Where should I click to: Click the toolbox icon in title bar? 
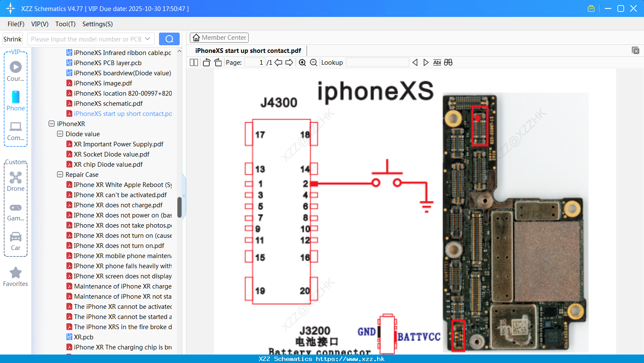(591, 8)
